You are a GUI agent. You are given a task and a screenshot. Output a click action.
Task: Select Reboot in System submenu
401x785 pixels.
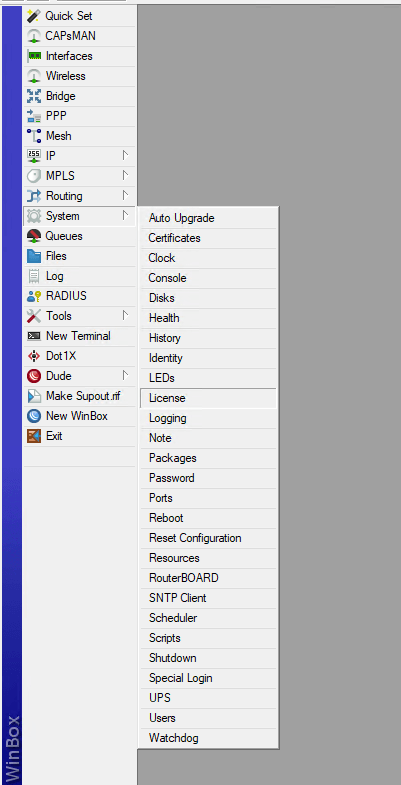(x=208, y=519)
